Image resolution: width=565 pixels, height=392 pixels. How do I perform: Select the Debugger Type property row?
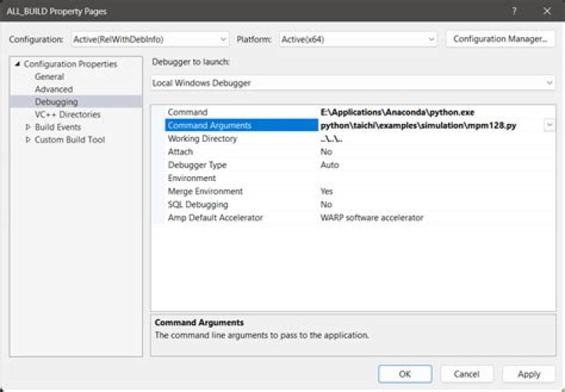click(197, 165)
